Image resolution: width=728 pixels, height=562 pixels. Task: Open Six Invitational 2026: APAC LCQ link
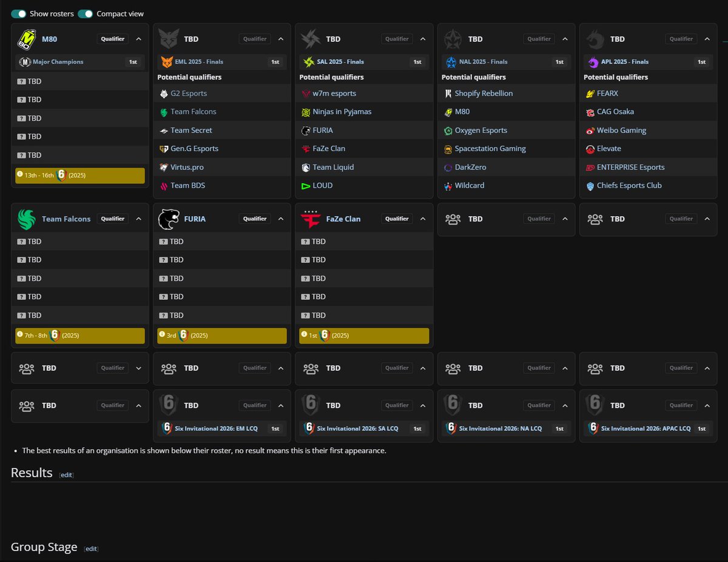pos(645,428)
